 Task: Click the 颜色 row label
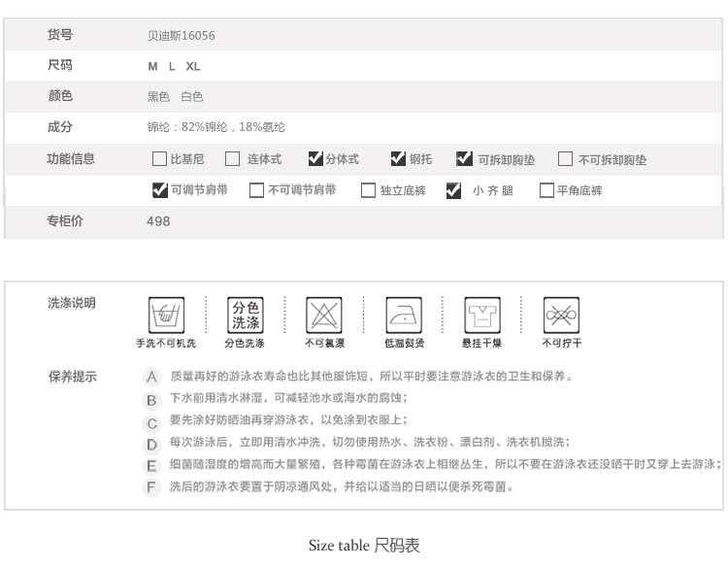click(x=60, y=96)
